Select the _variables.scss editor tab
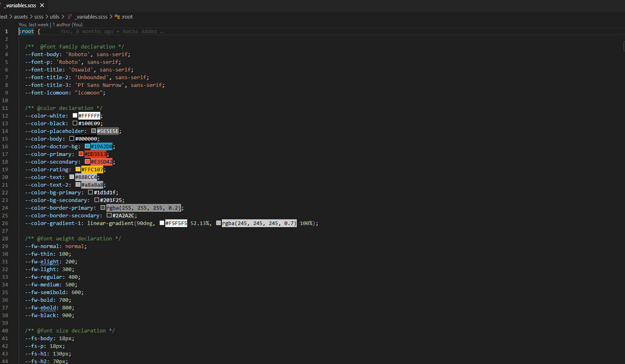The width and height of the screenshot is (625, 364). click(23, 6)
